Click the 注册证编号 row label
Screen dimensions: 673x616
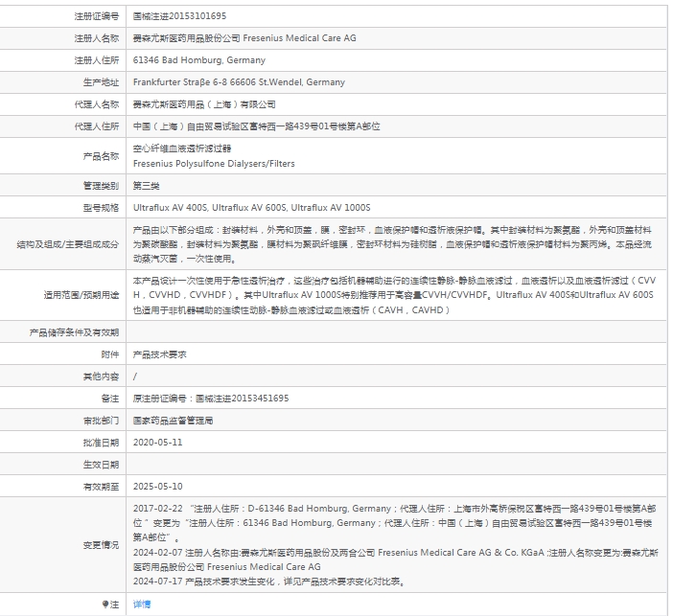(x=97, y=16)
